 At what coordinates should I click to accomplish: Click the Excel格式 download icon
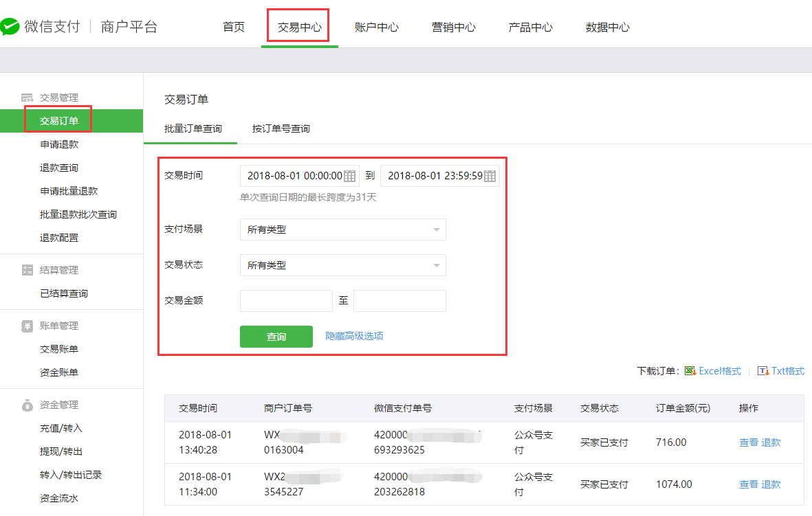point(690,371)
